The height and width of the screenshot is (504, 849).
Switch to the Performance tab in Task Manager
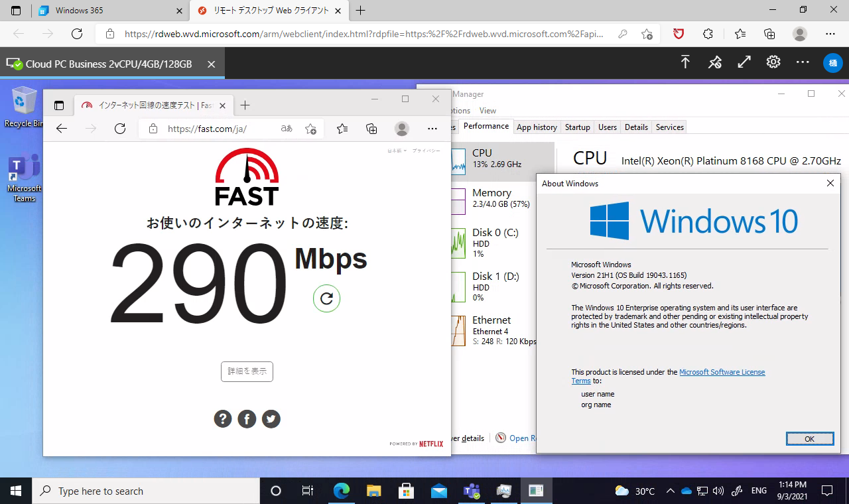486,126
